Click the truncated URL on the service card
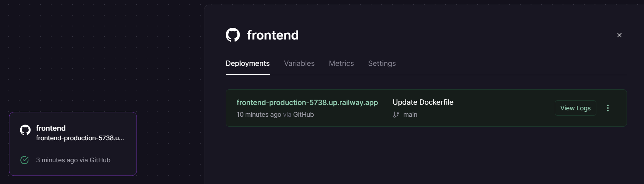 [80, 138]
